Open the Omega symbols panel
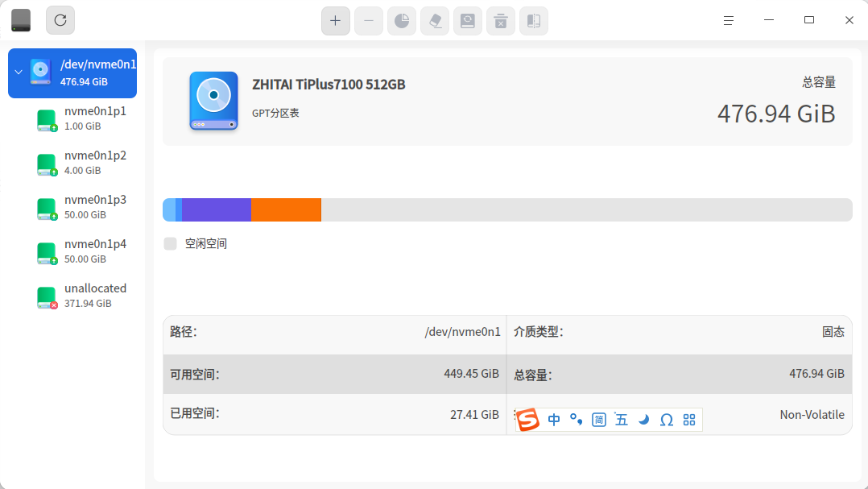 point(667,420)
